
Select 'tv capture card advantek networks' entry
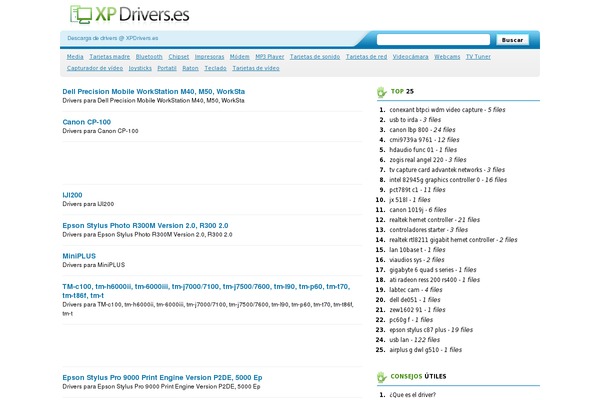pyautogui.click(x=447, y=170)
